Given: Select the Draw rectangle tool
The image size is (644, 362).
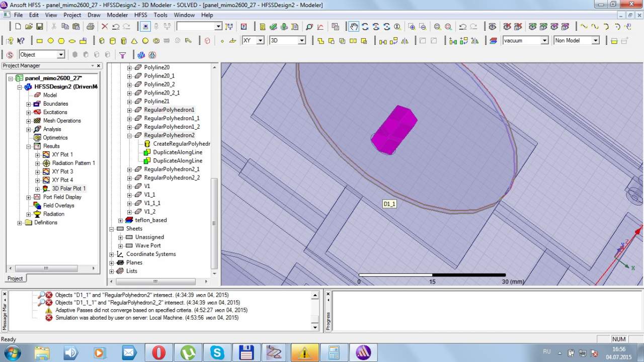Looking at the screenshot, I should 39,41.
